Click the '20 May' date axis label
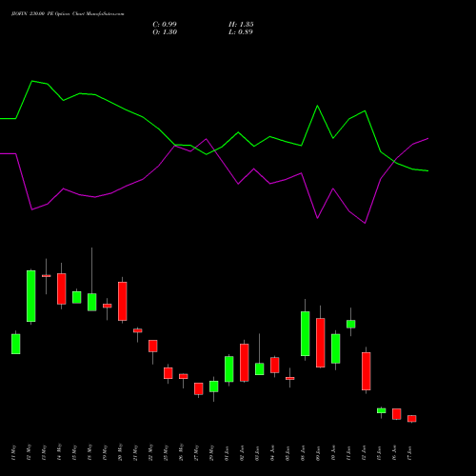The width and height of the screenshot is (476, 476). (x=121, y=452)
